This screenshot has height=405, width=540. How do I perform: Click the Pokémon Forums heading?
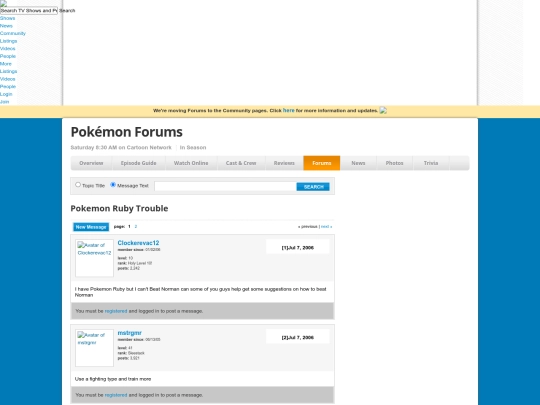pyautogui.click(x=127, y=132)
